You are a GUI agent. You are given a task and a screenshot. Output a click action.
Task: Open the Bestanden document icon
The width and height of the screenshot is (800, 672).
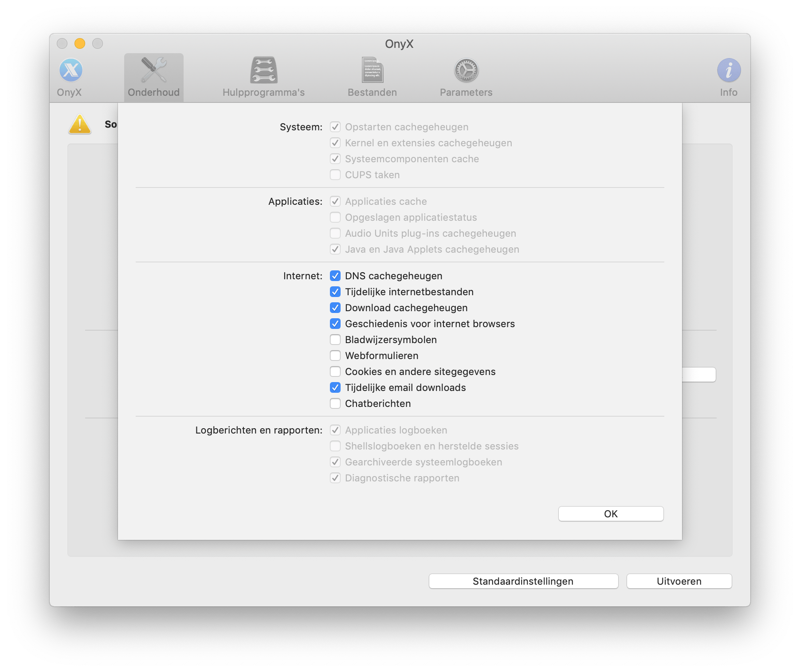click(x=373, y=70)
